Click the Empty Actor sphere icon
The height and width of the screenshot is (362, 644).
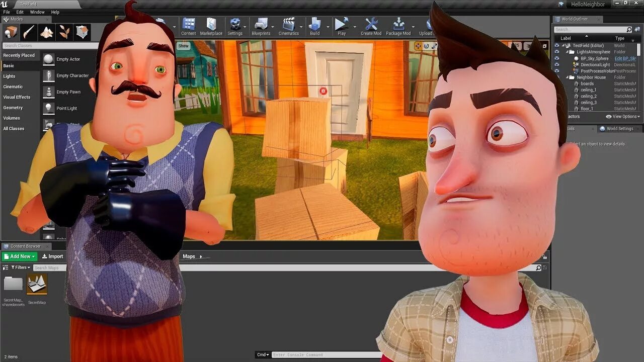click(48, 59)
